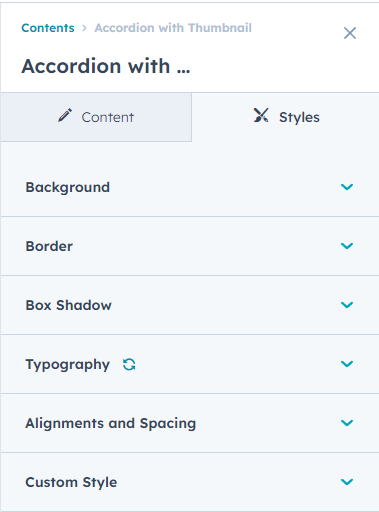The width and height of the screenshot is (379, 512).
Task: Click the breadcrumb arrow separator
Action: [x=84, y=28]
